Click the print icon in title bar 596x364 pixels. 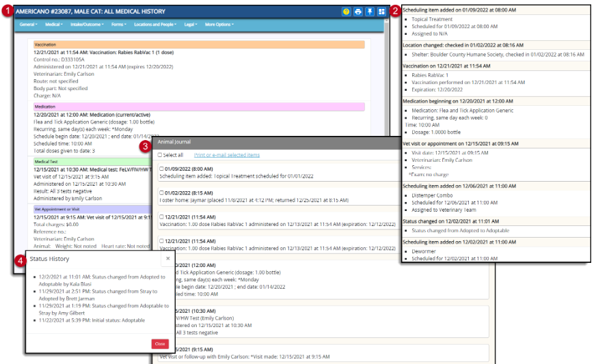[x=358, y=12]
